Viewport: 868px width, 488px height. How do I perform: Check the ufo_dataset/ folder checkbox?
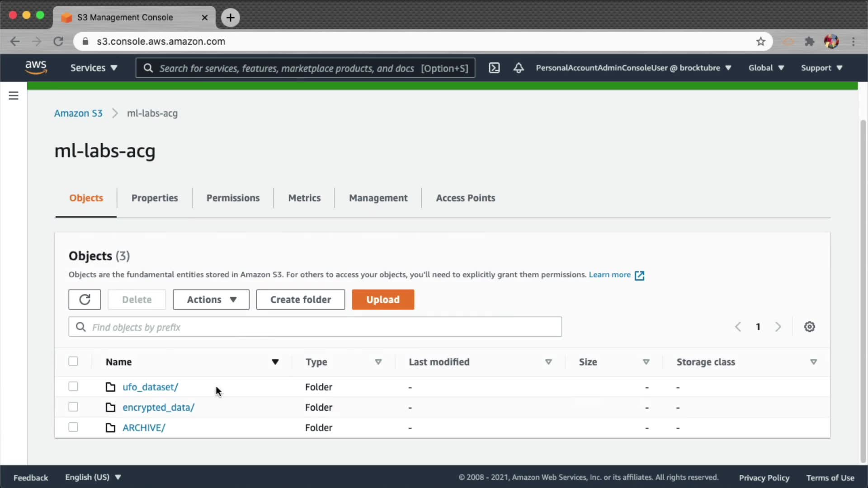tap(73, 387)
